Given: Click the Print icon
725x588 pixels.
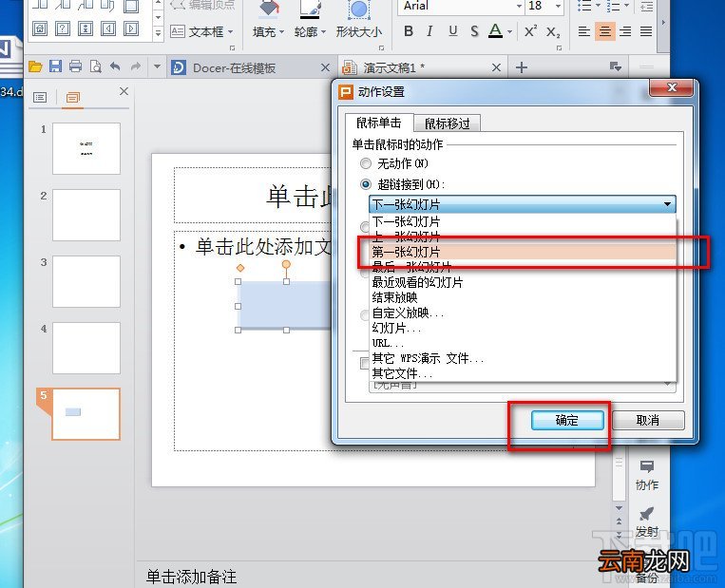Looking at the screenshot, I should point(75,67).
